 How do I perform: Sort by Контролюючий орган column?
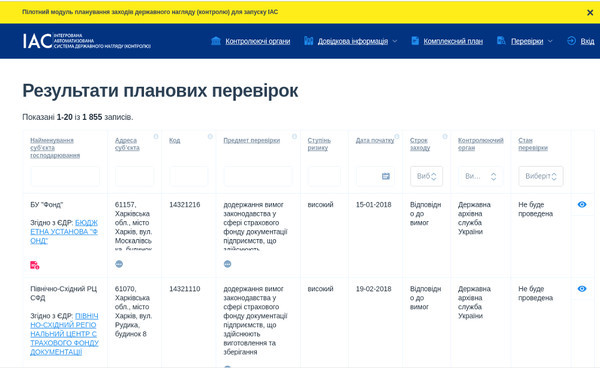[481, 144]
